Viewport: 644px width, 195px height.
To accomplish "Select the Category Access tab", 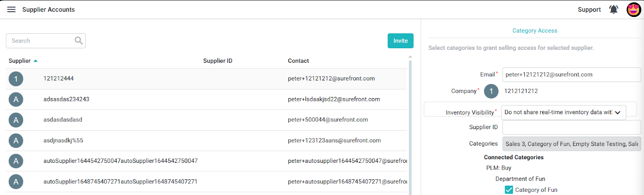I will [535, 31].
